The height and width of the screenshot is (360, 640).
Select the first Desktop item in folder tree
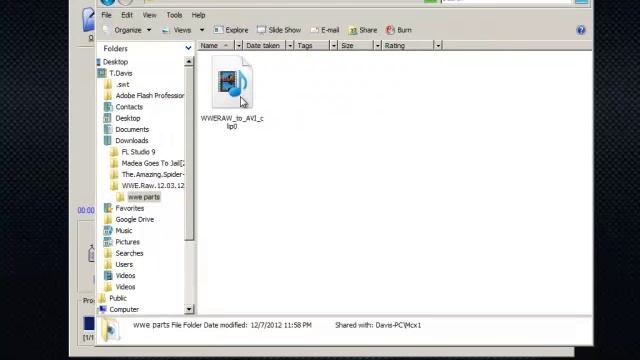tap(115, 62)
